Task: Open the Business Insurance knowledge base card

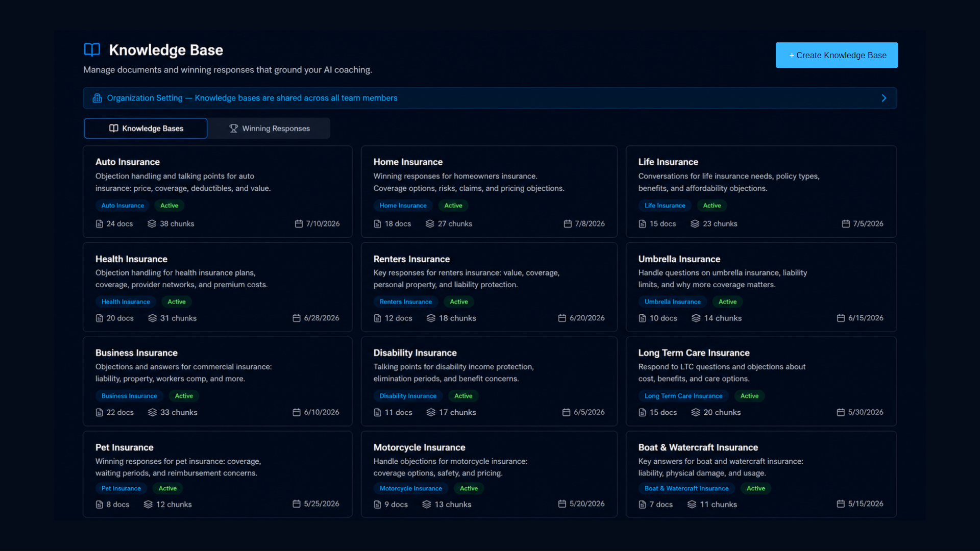Action: (217, 381)
